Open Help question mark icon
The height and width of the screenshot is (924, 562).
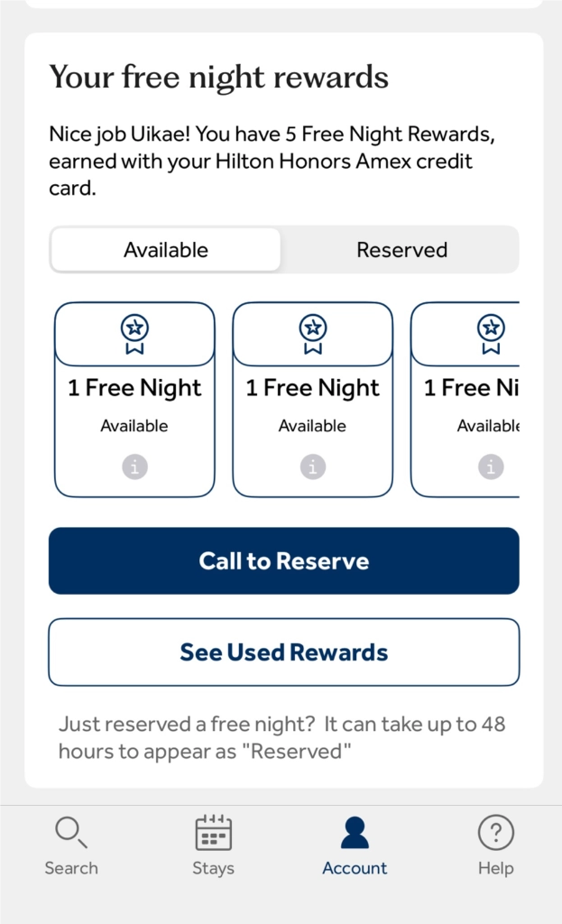point(496,832)
